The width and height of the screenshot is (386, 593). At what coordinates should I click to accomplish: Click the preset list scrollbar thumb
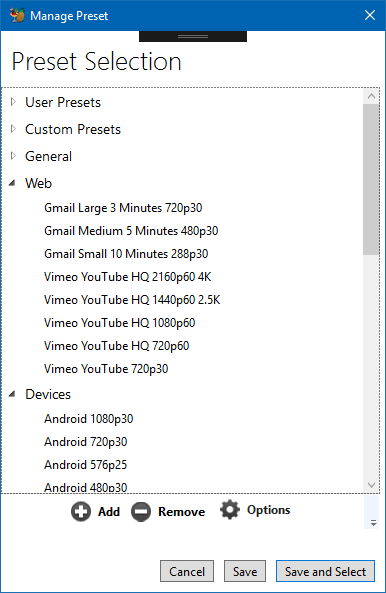tap(371, 179)
